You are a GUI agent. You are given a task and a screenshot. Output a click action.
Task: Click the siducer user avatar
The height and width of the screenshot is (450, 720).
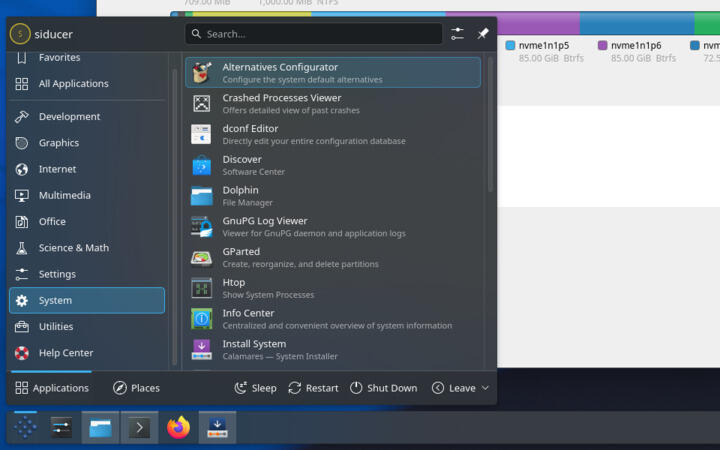tap(20, 34)
